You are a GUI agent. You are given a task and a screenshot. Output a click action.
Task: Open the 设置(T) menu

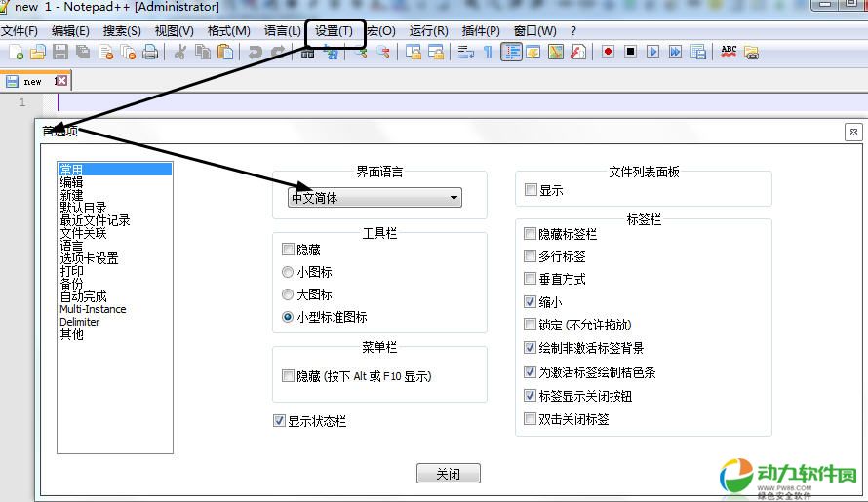pos(335,31)
